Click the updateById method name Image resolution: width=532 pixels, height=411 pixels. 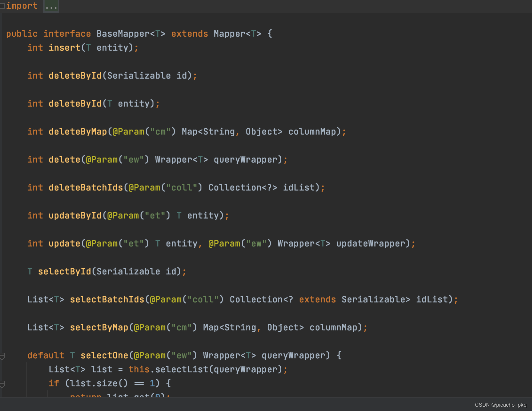click(x=75, y=215)
